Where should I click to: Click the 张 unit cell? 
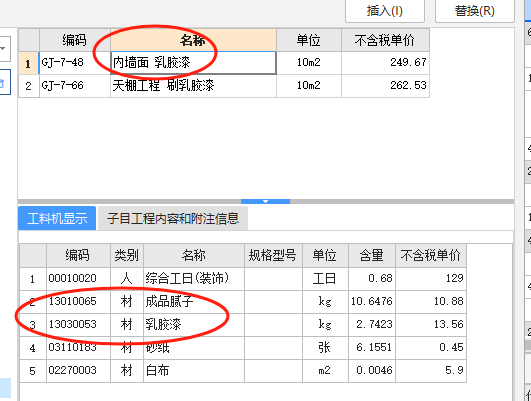click(325, 347)
